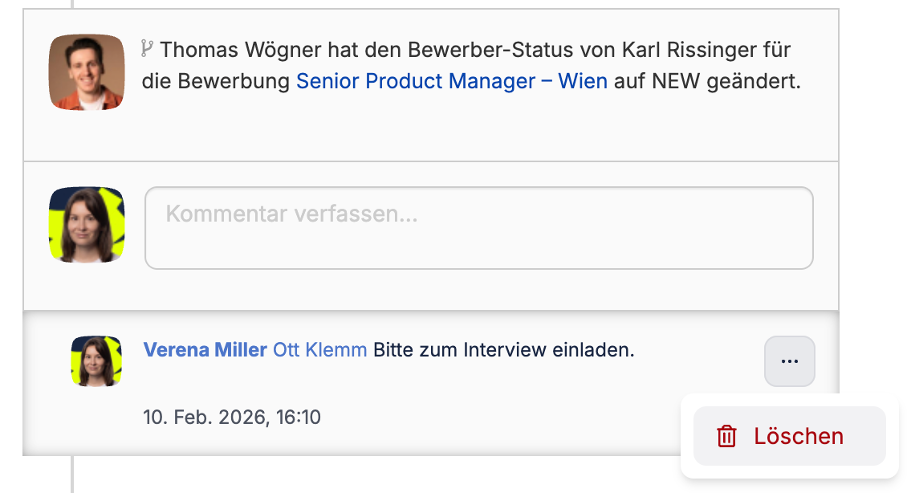Focus the Kommentar verfassen input field
Image resolution: width=908 pixels, height=494 pixels.
click(478, 228)
